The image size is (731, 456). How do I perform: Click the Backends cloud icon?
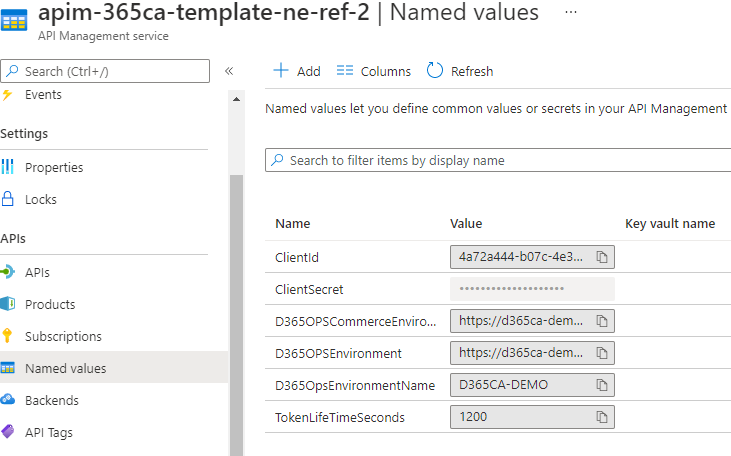point(7,400)
